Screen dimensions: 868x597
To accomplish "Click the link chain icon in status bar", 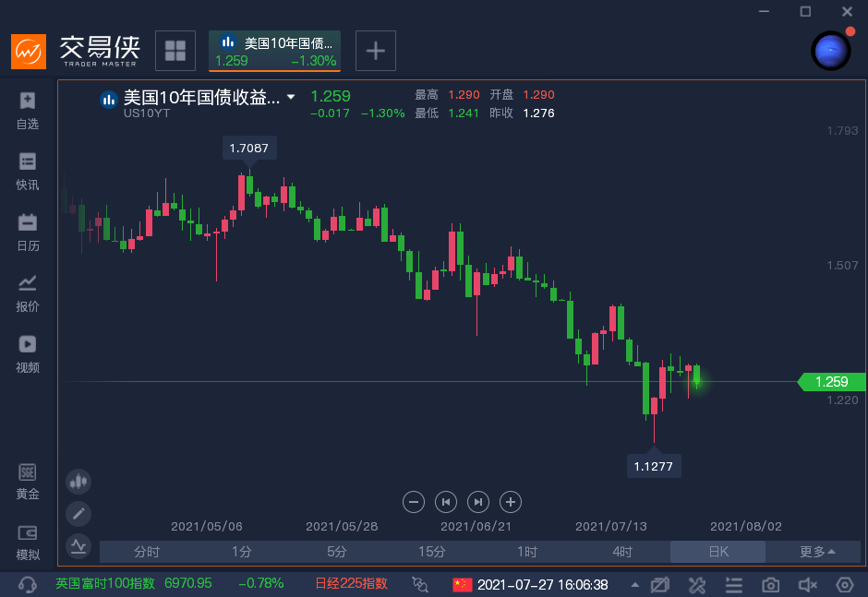I will tap(420, 584).
